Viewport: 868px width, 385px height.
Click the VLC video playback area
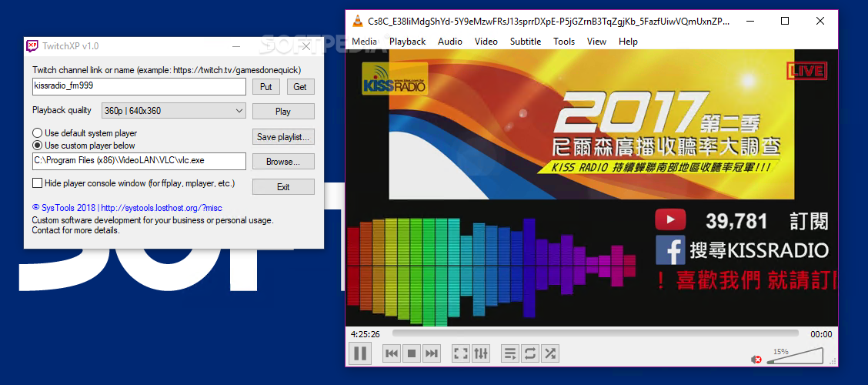coord(591,188)
